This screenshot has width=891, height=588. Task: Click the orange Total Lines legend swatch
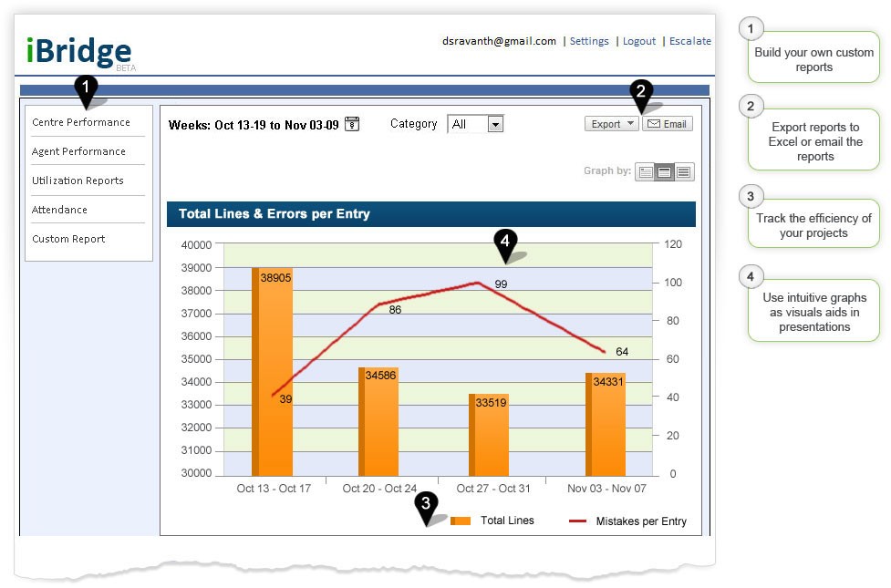pyautogui.click(x=461, y=521)
